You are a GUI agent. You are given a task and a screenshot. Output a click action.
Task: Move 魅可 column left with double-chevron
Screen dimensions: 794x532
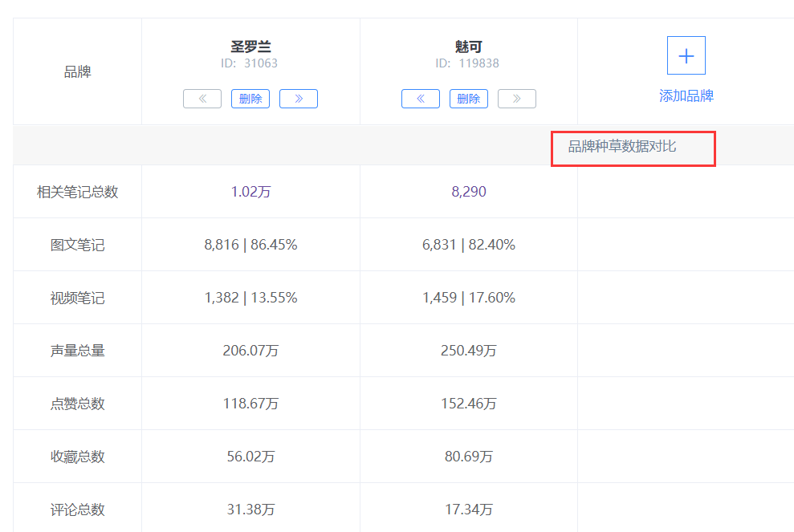(421, 99)
